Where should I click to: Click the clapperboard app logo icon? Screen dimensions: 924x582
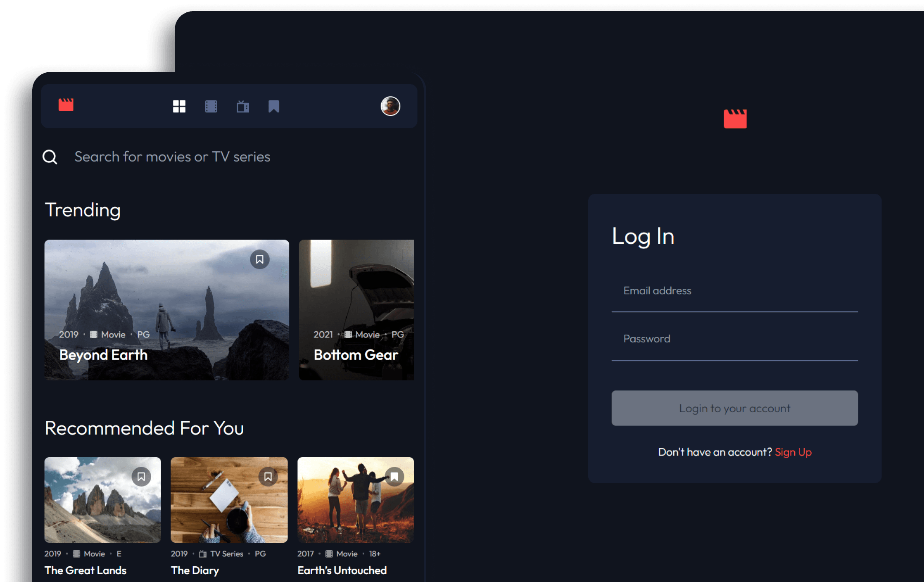click(67, 105)
